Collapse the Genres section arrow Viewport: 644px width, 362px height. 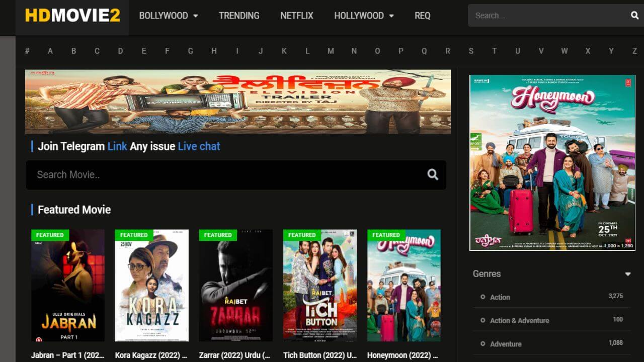628,274
